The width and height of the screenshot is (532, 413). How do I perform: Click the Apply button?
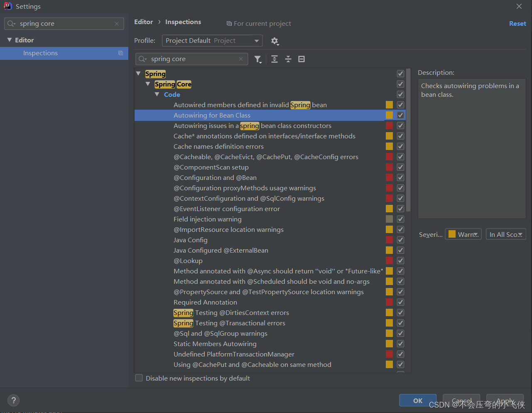(505, 401)
